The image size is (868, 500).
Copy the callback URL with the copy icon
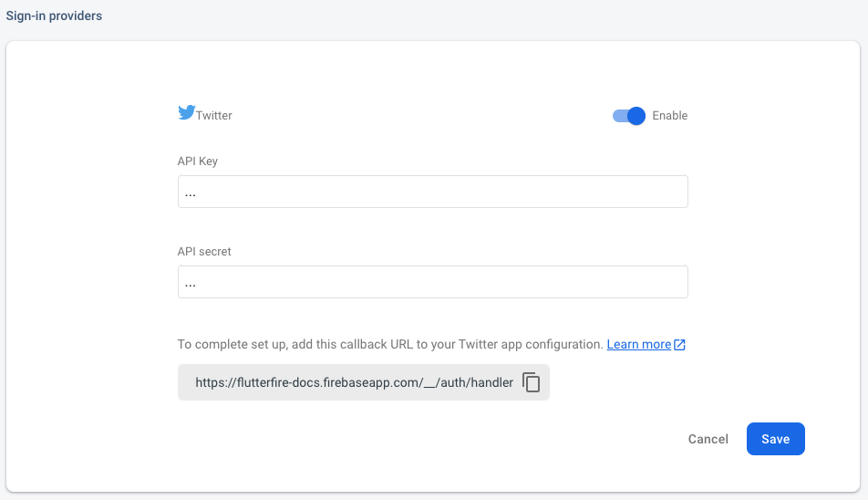tap(531, 382)
